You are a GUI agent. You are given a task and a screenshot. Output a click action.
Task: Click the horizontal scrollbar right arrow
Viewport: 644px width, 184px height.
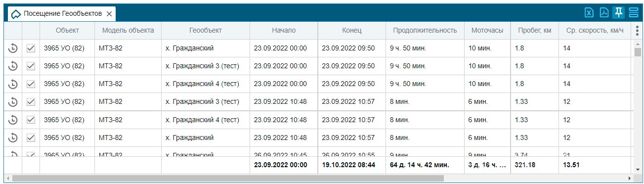click(630, 178)
